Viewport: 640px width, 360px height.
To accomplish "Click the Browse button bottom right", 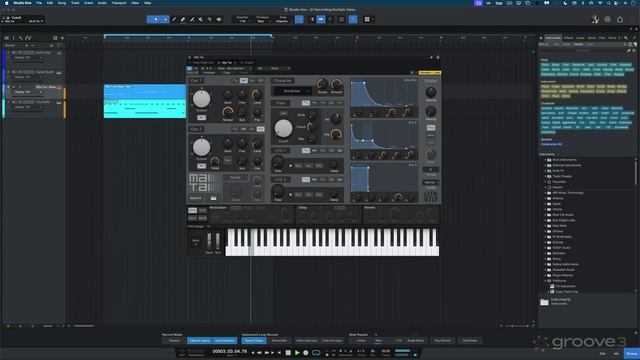I will coord(631,353).
